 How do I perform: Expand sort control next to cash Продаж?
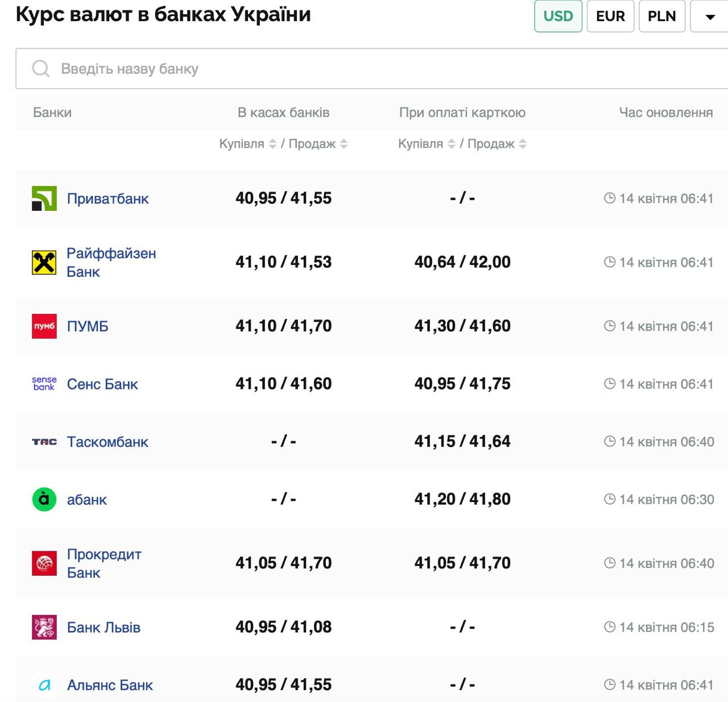[x=344, y=144]
